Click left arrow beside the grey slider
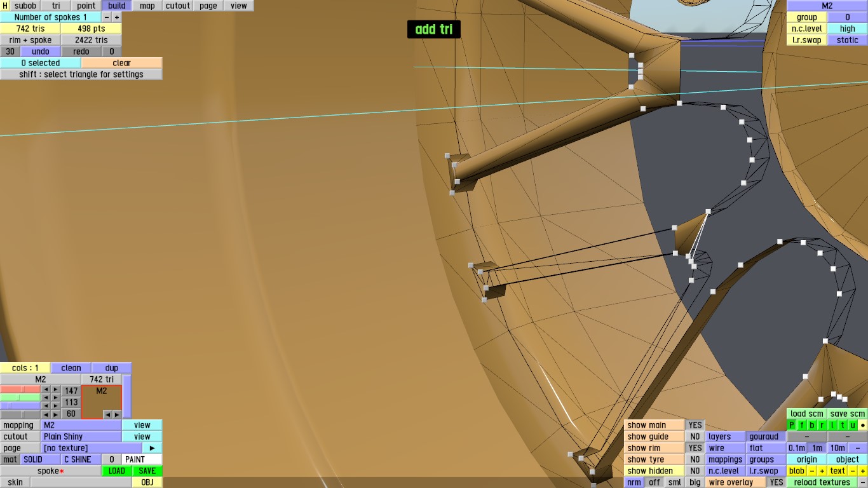The width and height of the screenshot is (868, 488). coord(46,414)
